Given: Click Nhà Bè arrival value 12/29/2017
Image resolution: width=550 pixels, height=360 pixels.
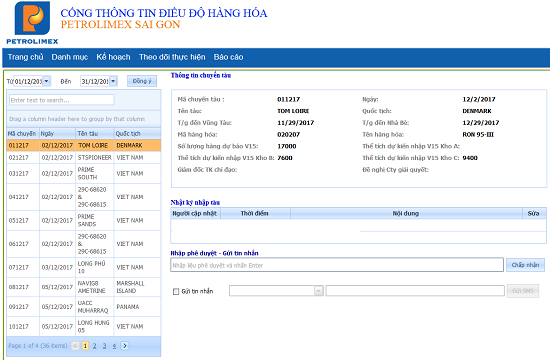Looking at the screenshot, I should (x=481, y=122).
